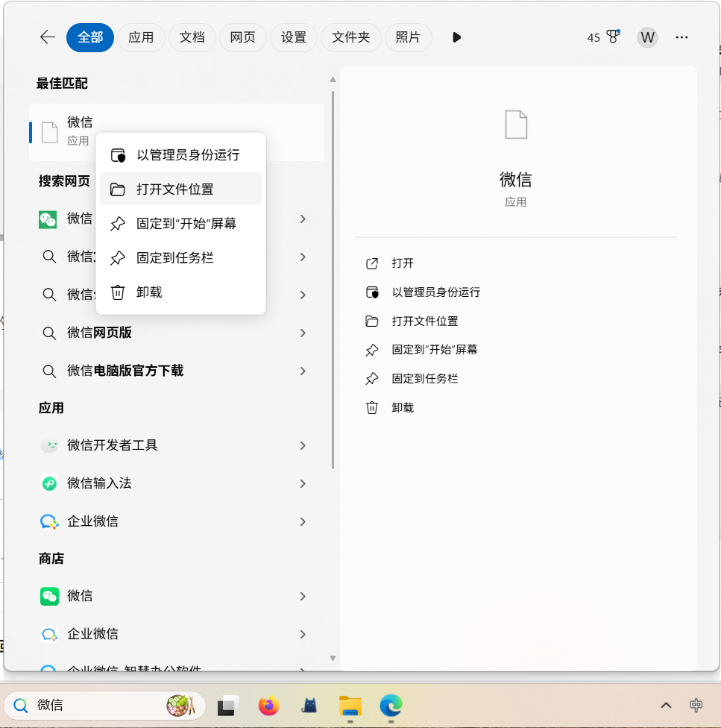Expand the 微信 store result chevron
The width and height of the screenshot is (721, 728).
(x=303, y=596)
